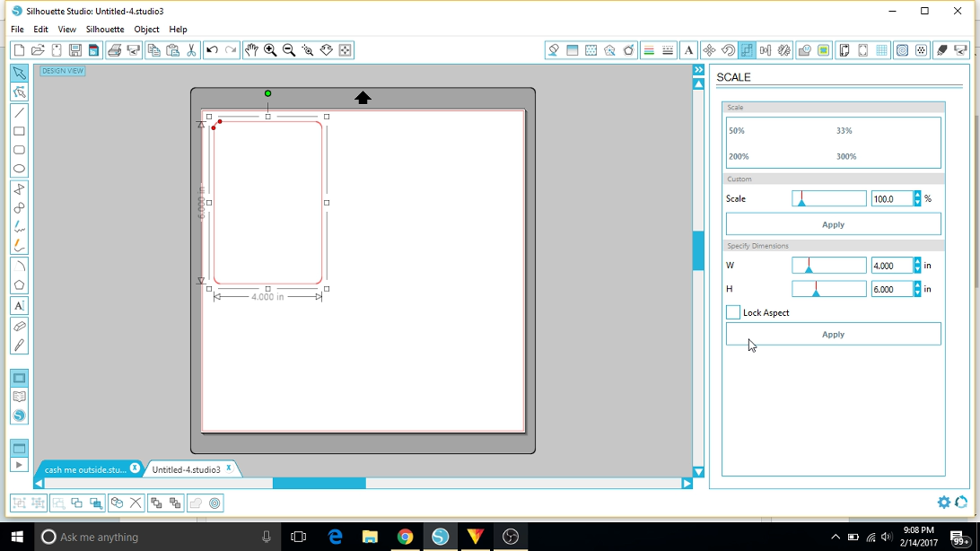Image resolution: width=980 pixels, height=551 pixels.
Task: Open the Edit menu
Action: (x=40, y=30)
